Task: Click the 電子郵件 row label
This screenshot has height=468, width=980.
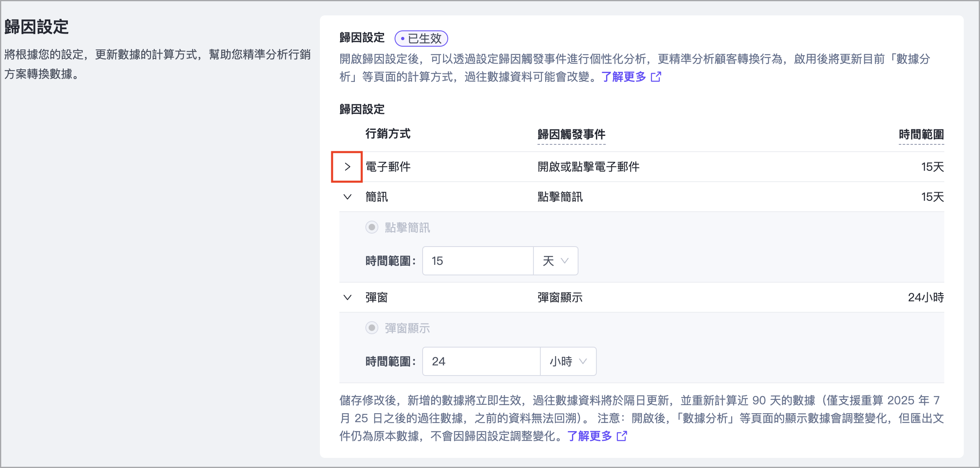Action: 388,167
